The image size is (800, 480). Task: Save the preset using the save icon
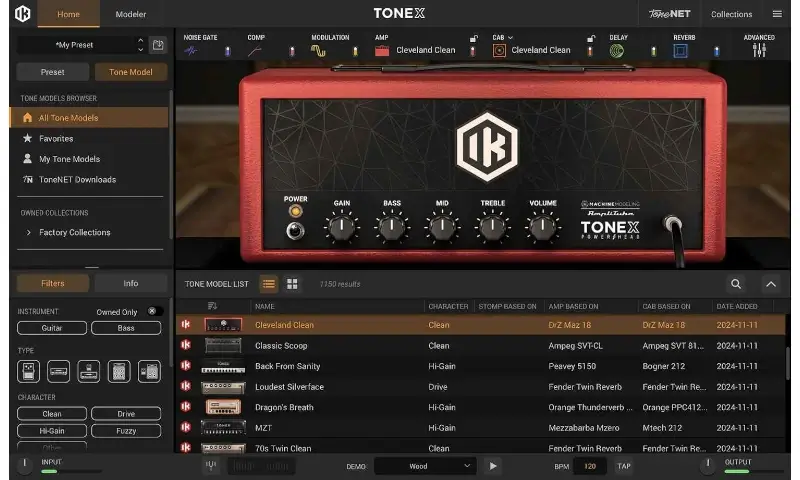click(x=158, y=45)
